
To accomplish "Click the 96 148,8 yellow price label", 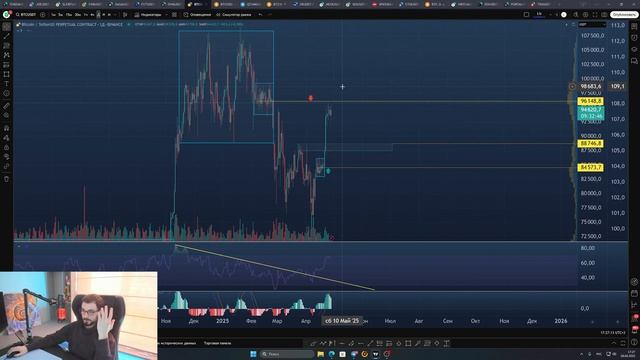I will [591, 101].
